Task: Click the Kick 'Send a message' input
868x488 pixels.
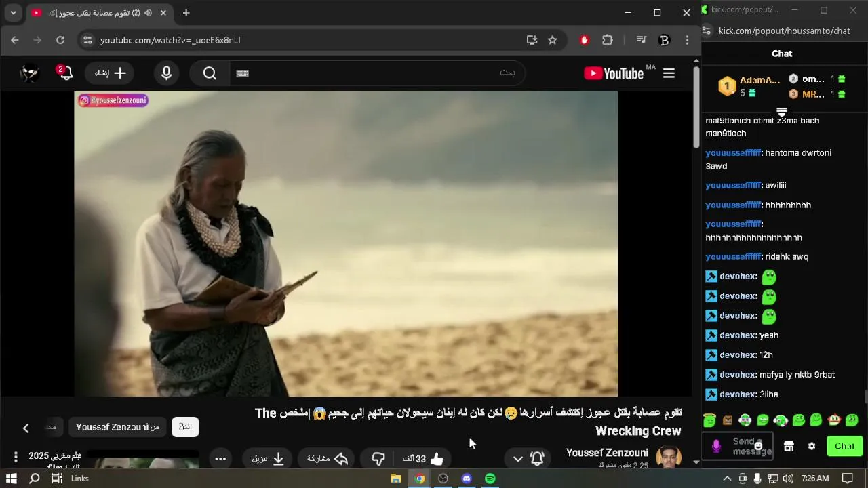Action: [x=752, y=446]
